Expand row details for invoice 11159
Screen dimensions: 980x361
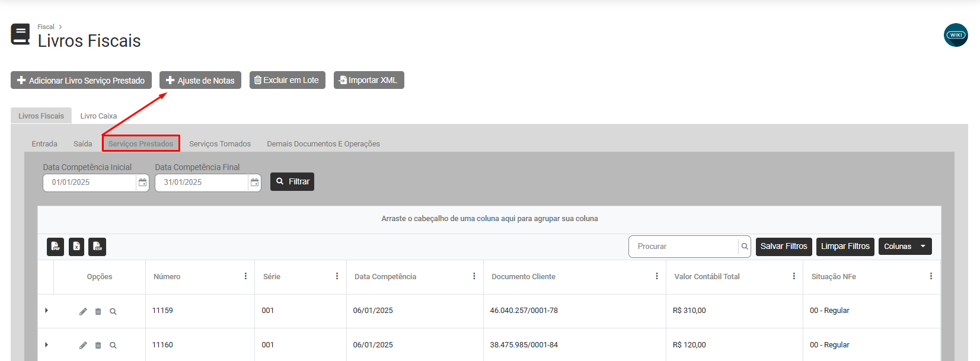[46, 311]
